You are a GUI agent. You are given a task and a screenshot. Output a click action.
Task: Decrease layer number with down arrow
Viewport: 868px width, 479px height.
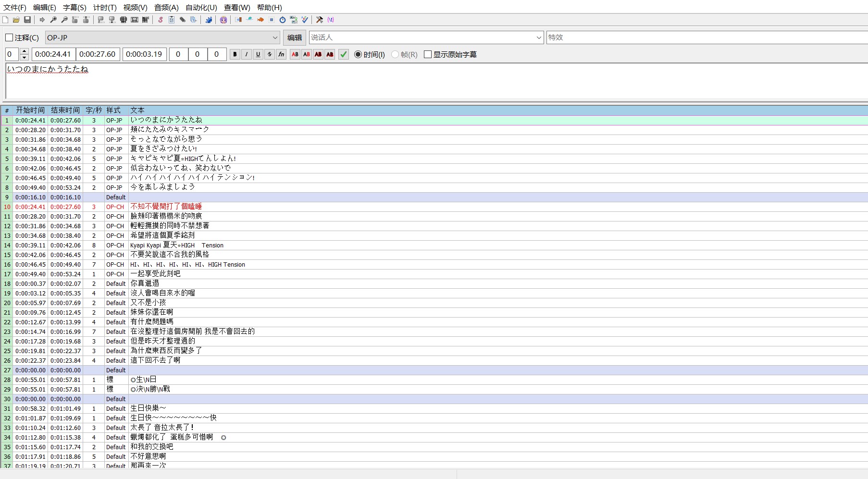(25, 58)
